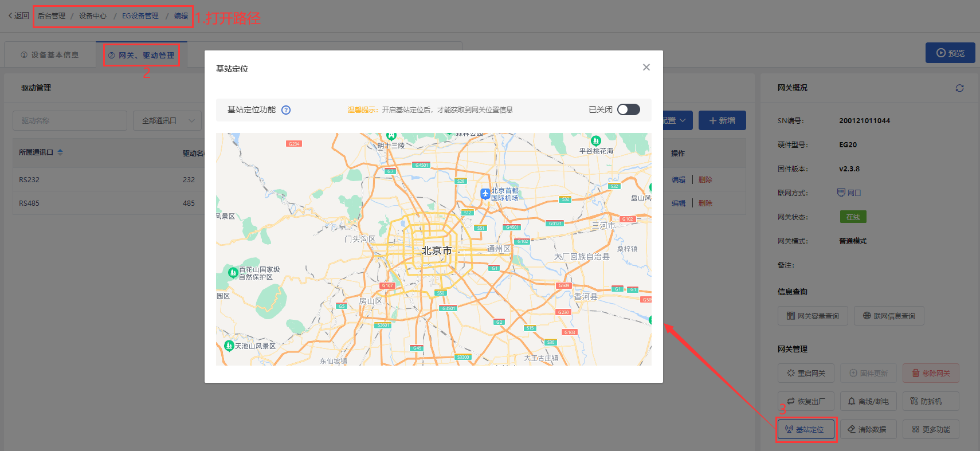
Task: Click the 在线 status badge
Action: tap(853, 217)
